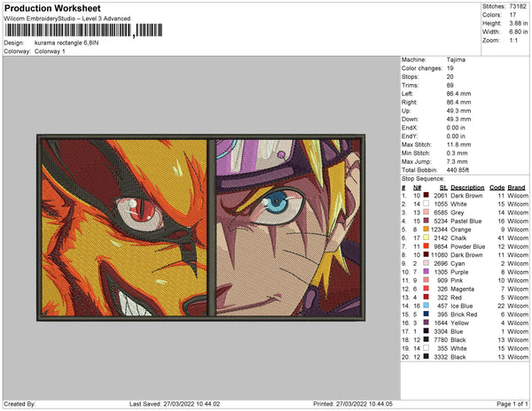532x411 pixels.
Task: Click the White swatch in row 19
Action: pyautogui.click(x=426, y=347)
